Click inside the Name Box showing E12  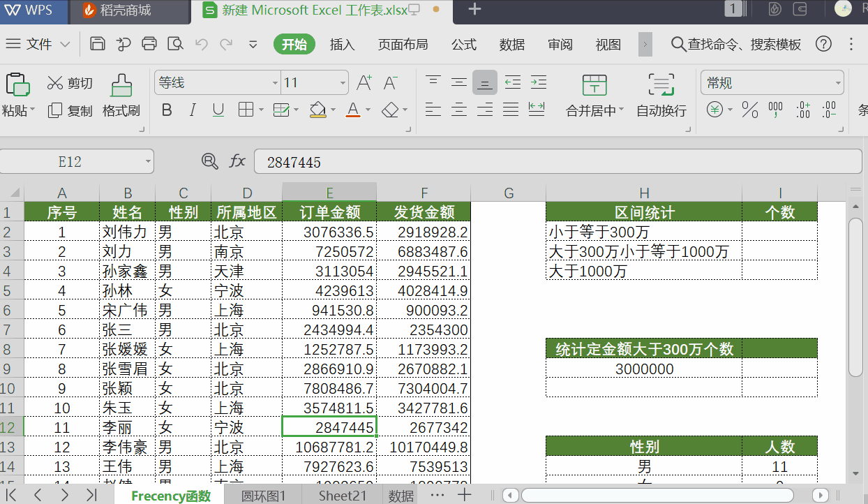point(70,161)
